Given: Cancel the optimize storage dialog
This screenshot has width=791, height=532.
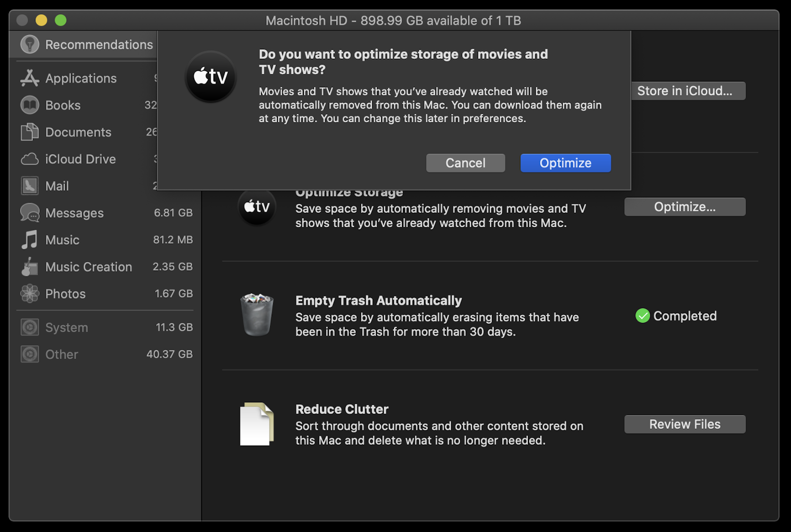Looking at the screenshot, I should tap(465, 163).
